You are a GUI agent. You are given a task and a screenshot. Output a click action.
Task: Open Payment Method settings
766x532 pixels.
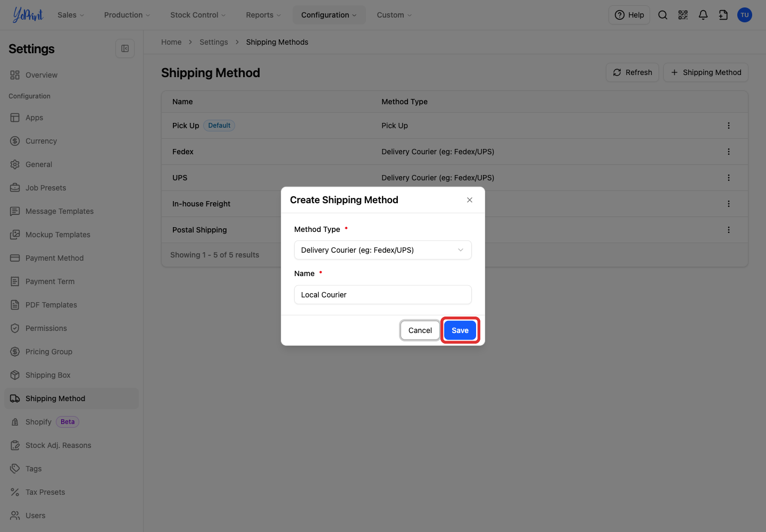[x=71, y=258]
